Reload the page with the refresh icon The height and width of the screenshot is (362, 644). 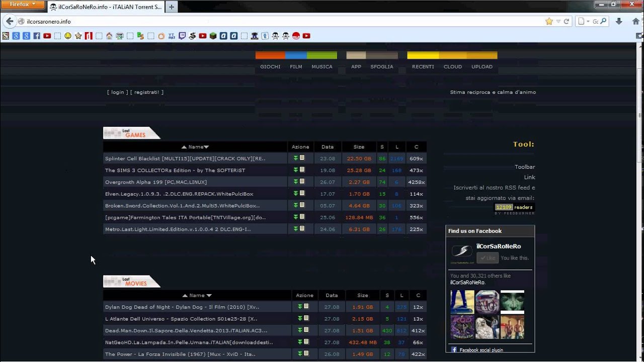click(x=567, y=22)
